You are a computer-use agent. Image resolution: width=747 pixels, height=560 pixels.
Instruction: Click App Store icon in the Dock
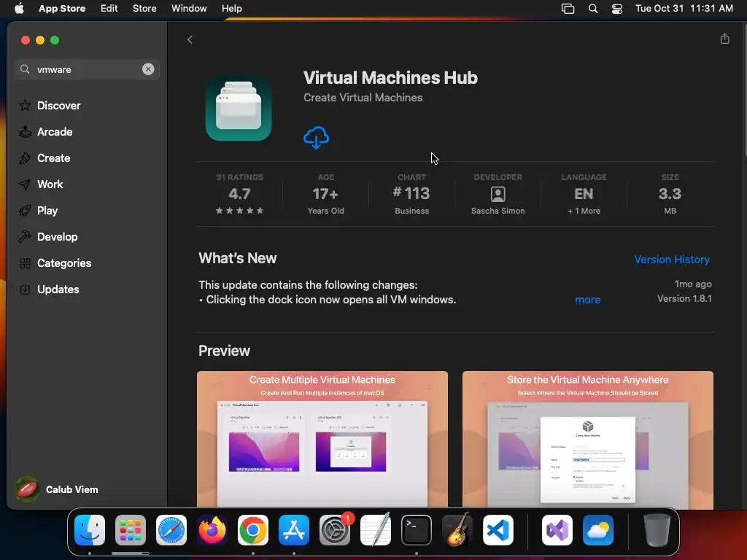coord(294,530)
